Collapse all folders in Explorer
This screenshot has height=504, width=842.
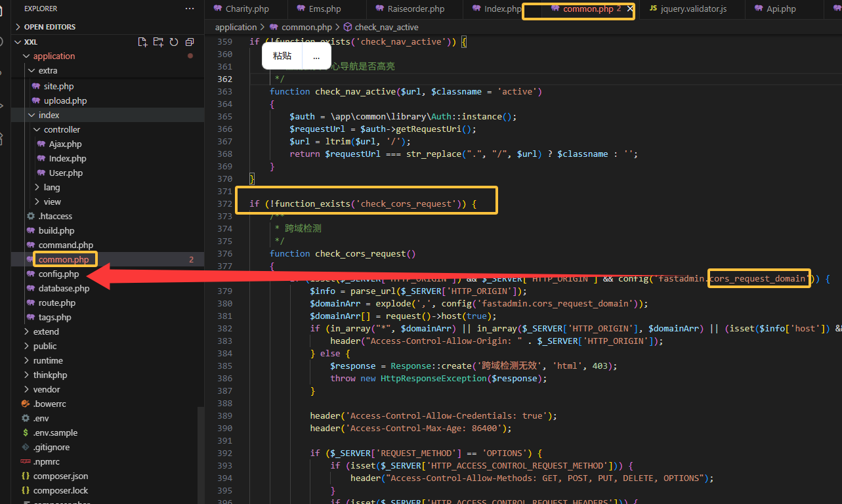pos(190,42)
